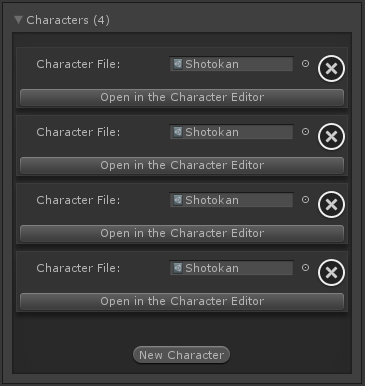Select the third Shotokan character file field
This screenshot has height=386, width=365.
pyautogui.click(x=232, y=200)
